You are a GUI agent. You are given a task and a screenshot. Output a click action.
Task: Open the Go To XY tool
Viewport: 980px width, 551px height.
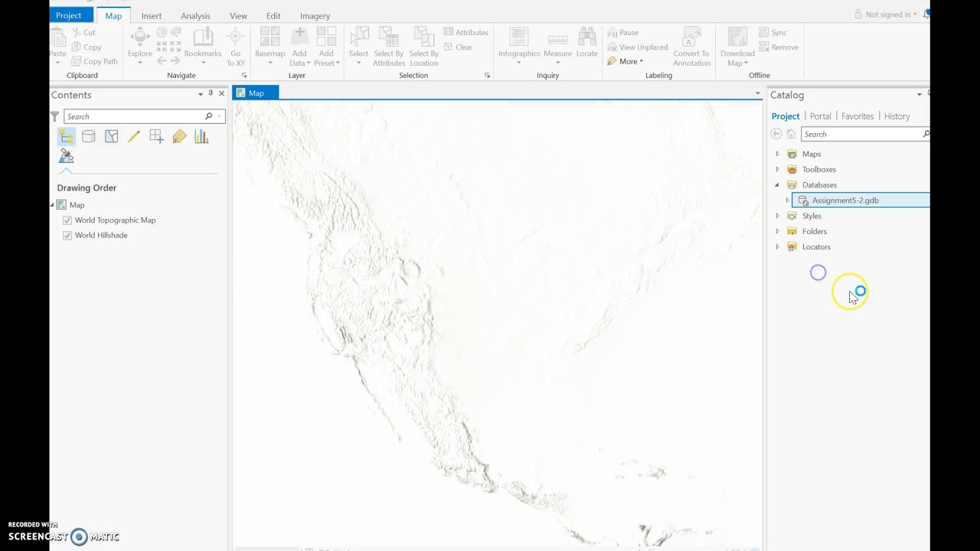[x=236, y=46]
